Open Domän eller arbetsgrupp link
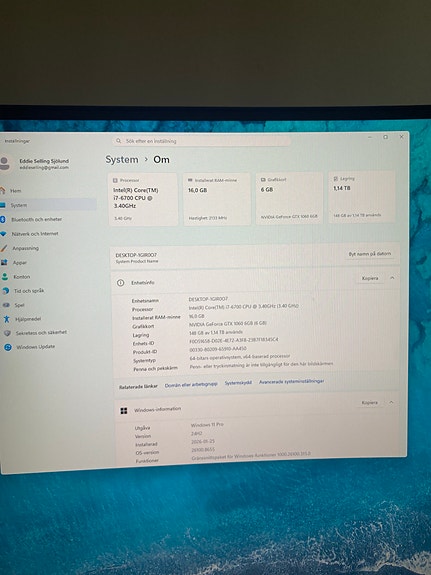This screenshot has height=575, width=431. pyautogui.click(x=191, y=384)
